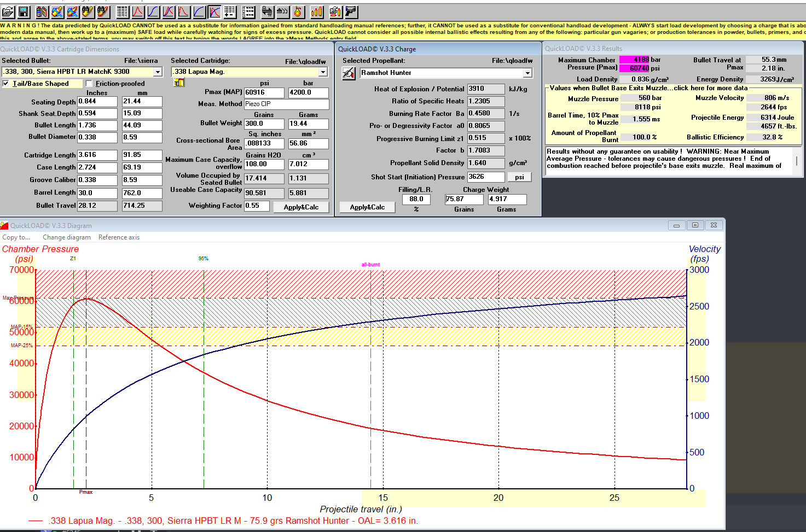Restore the QuickLOAD Diagram window size
Viewport: 806px width, 532px height.
point(695,225)
